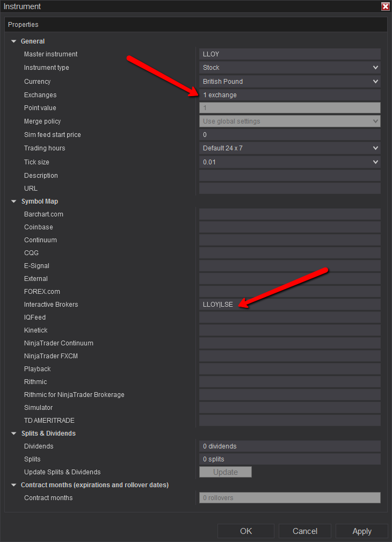Viewport: 392px width, 542px height.
Task: Click the Splits field
Action: pyautogui.click(x=289, y=459)
